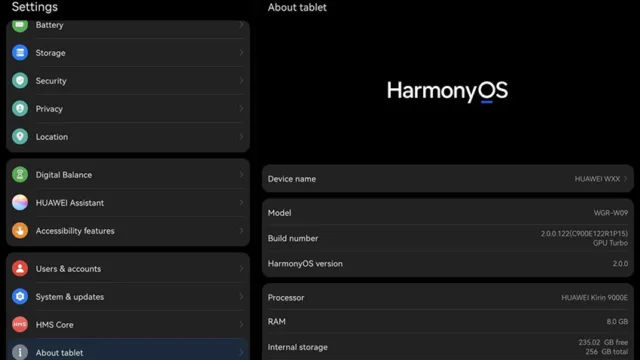Tap HarmonyOS version value 2.0.0
The height and width of the screenshot is (360, 640).
click(x=620, y=264)
